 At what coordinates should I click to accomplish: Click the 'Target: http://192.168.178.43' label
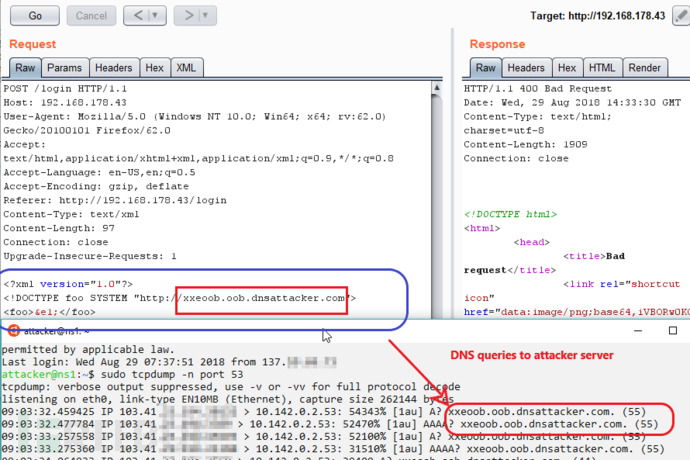point(598,16)
